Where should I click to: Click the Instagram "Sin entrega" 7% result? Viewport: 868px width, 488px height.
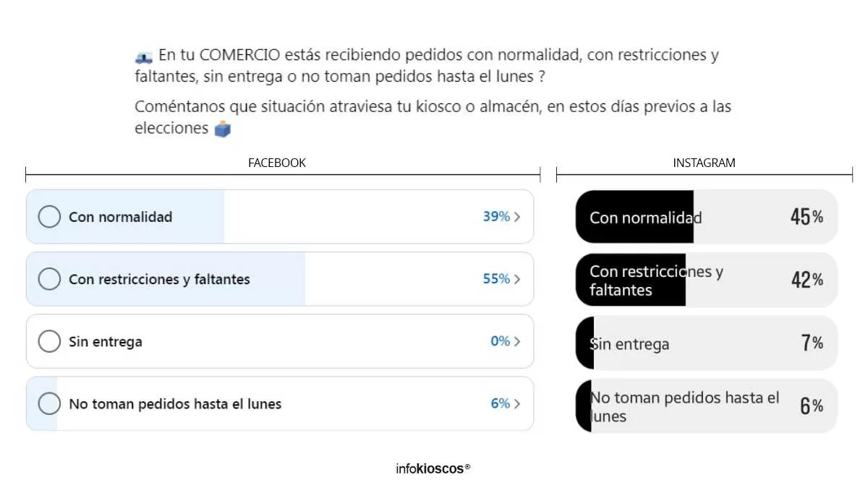tap(705, 343)
